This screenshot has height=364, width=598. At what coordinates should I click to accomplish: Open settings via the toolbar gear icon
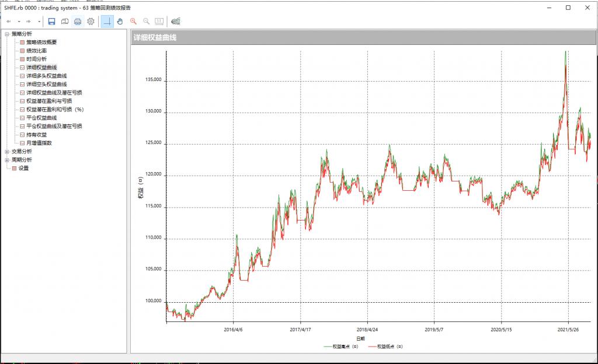tap(91, 22)
